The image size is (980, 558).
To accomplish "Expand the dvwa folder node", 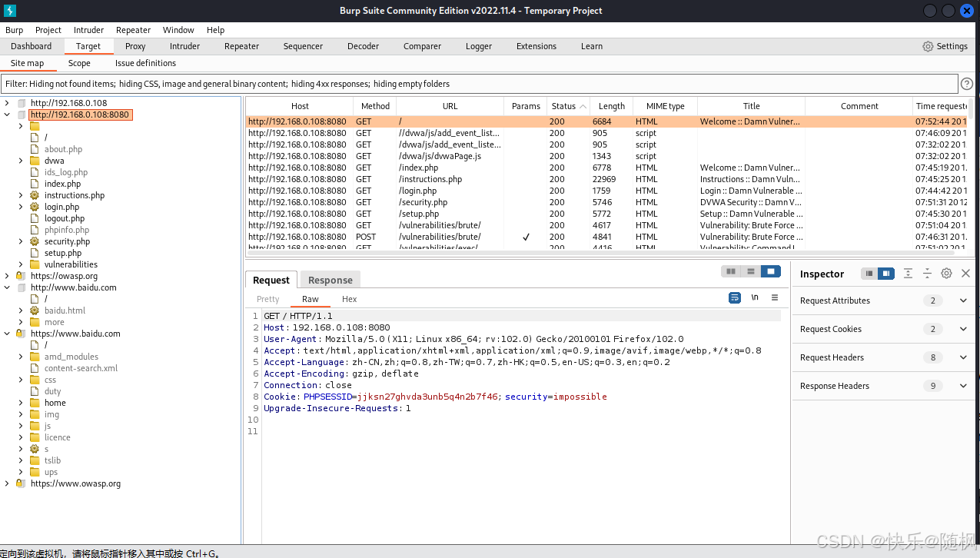I will [x=21, y=161].
